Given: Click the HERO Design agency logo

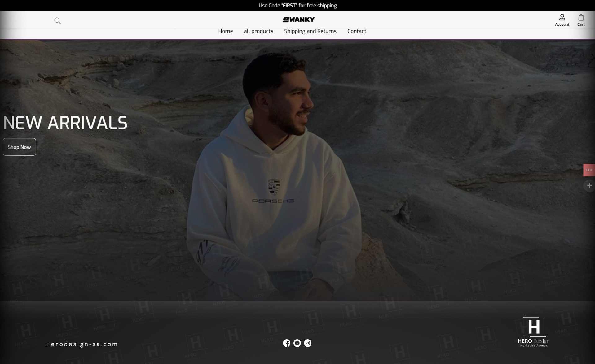Looking at the screenshot, I should [x=534, y=331].
